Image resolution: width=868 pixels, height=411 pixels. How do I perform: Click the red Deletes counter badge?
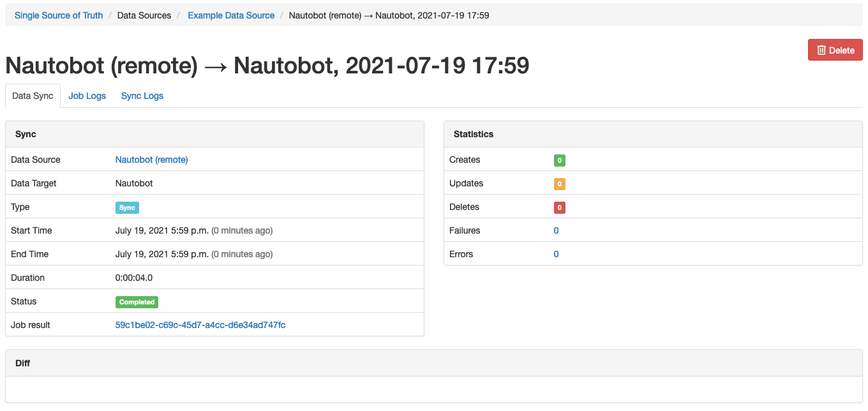pyautogui.click(x=559, y=207)
